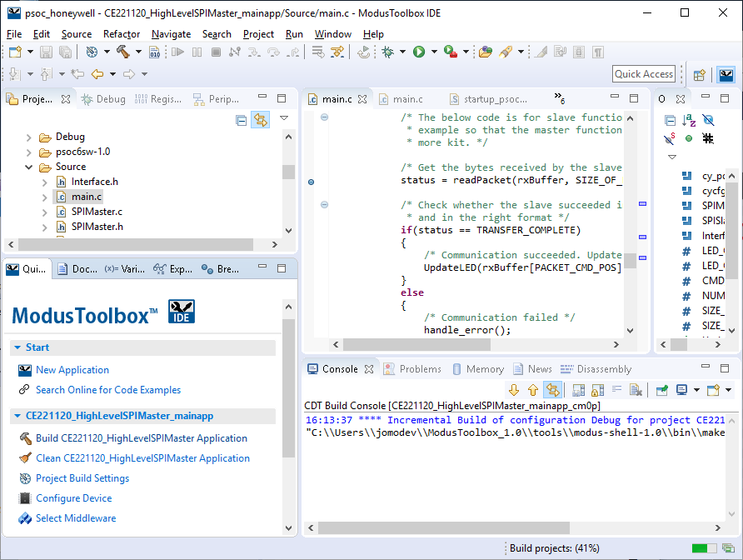Click the Quick Access search field
This screenshot has height=560, width=743.
[x=644, y=74]
